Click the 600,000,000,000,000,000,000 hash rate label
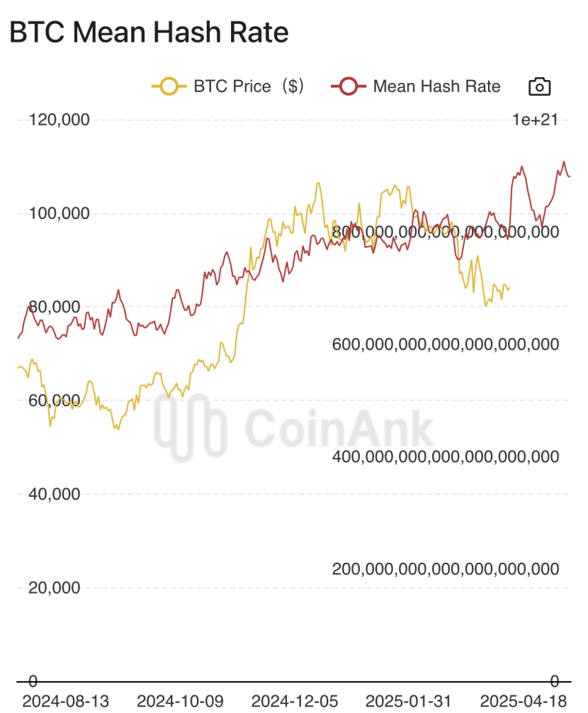This screenshot has height=713, width=588. [x=446, y=344]
